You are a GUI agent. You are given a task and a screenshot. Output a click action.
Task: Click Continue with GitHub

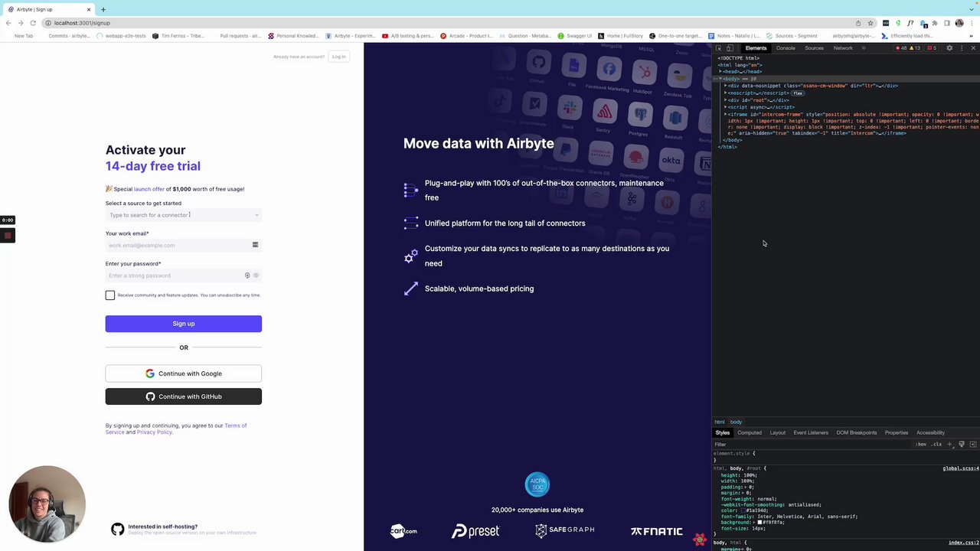[x=184, y=396]
